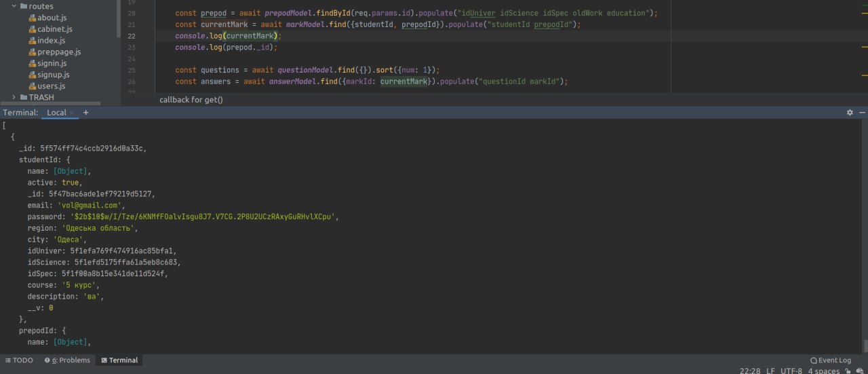Click the signup.js file icon
This screenshot has width=868, height=374.
click(x=32, y=75)
